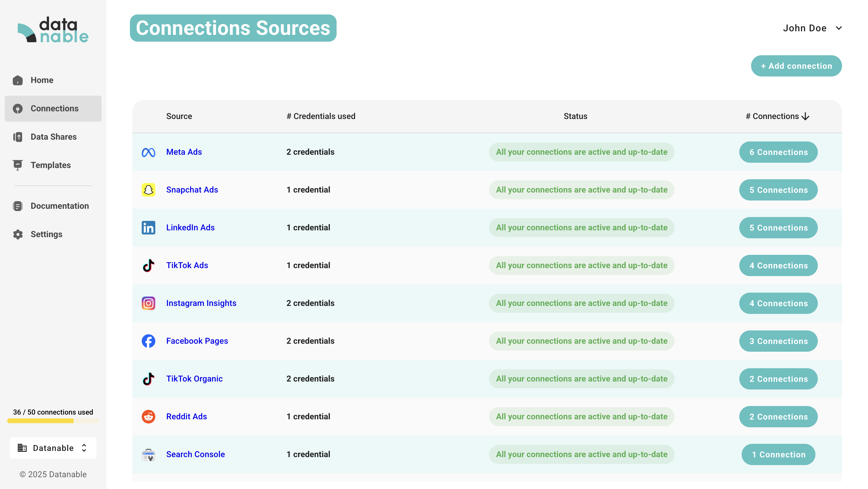Click the TikTok Organic note icon
Screen dimensions: 868x489
pyautogui.click(x=148, y=379)
